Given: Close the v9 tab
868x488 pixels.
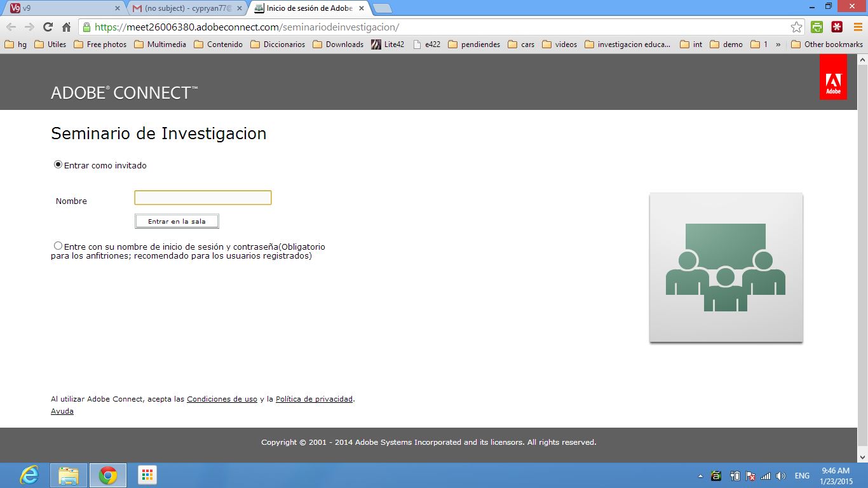Looking at the screenshot, I should (x=117, y=8).
